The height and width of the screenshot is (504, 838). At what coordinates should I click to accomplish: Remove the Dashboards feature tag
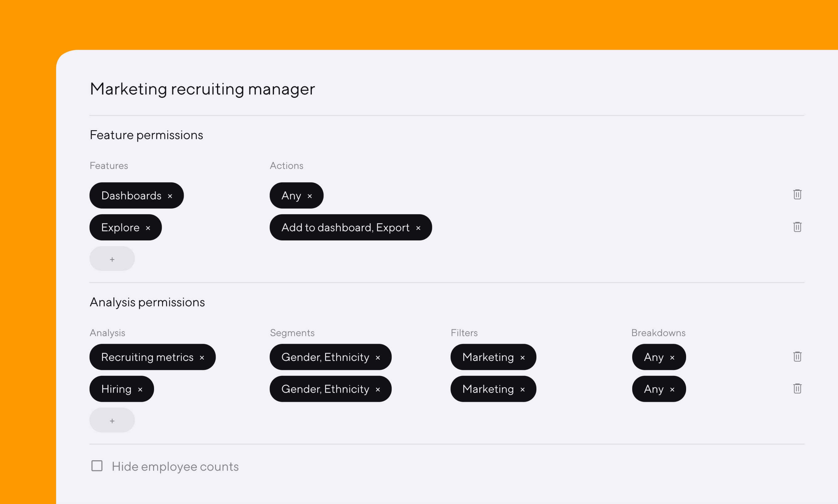(171, 196)
